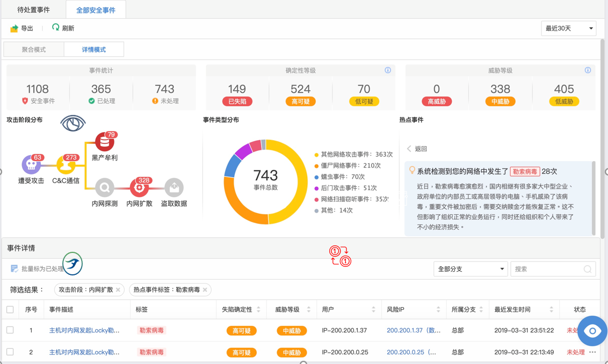Click the yellow 其他网络攻击事件 legend dot
This screenshot has height=364, width=608.
(x=316, y=155)
